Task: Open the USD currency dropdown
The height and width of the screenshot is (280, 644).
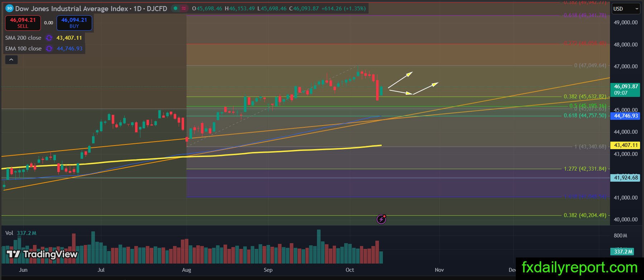Action: (x=626, y=9)
